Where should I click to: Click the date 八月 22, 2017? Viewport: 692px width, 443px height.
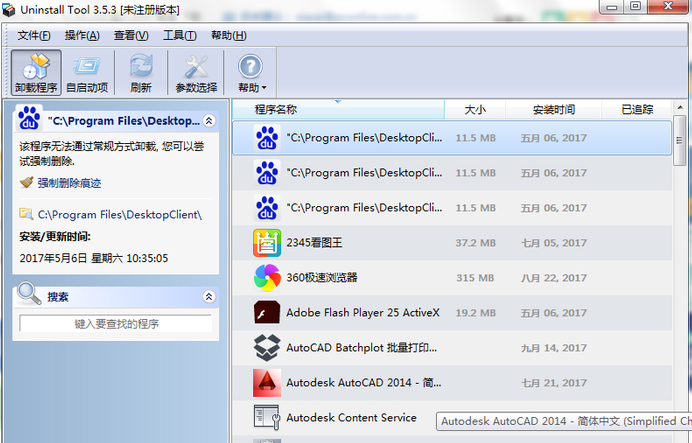(x=554, y=278)
